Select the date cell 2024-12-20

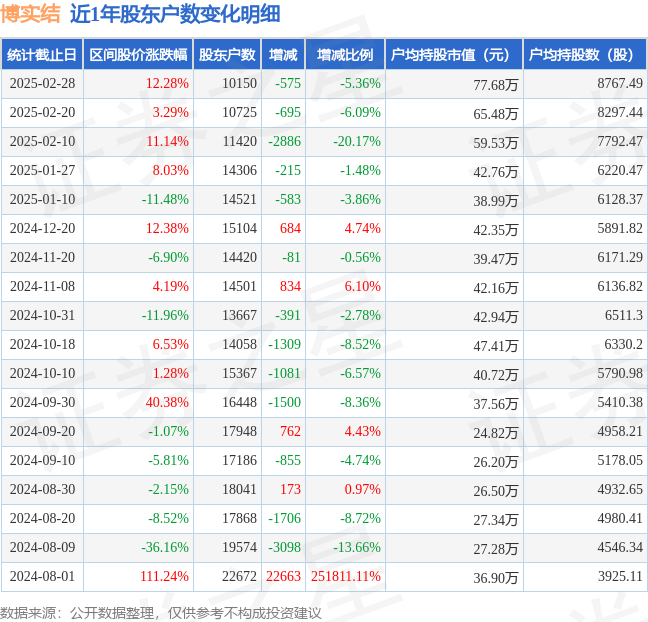(43, 228)
